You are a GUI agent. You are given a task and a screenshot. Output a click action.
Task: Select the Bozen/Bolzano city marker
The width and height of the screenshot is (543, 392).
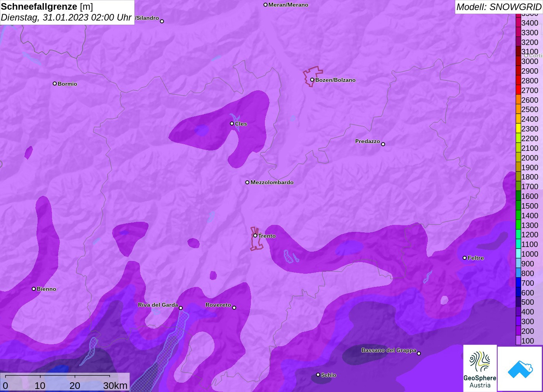click(312, 80)
